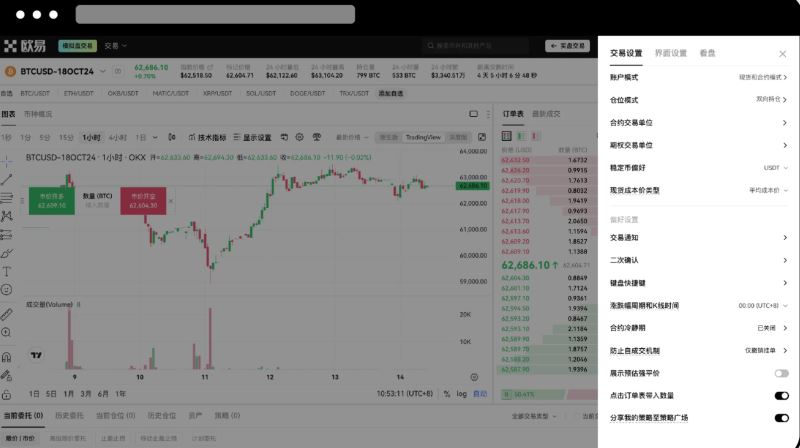Open BTCUSD-18OCT24 pair selector dropdown

(103, 71)
